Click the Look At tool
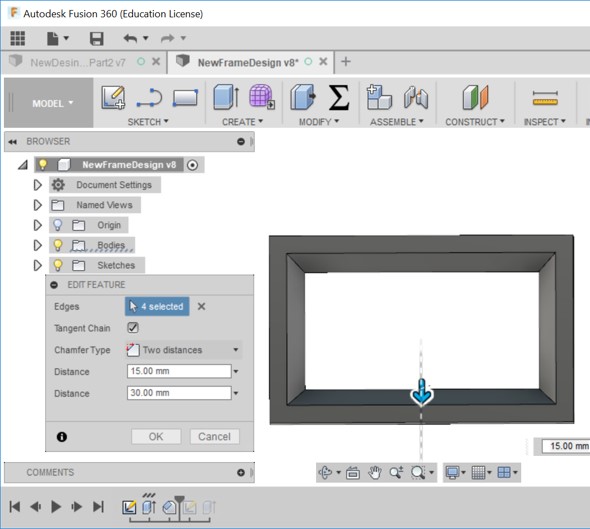The image size is (590, 529). (x=353, y=472)
